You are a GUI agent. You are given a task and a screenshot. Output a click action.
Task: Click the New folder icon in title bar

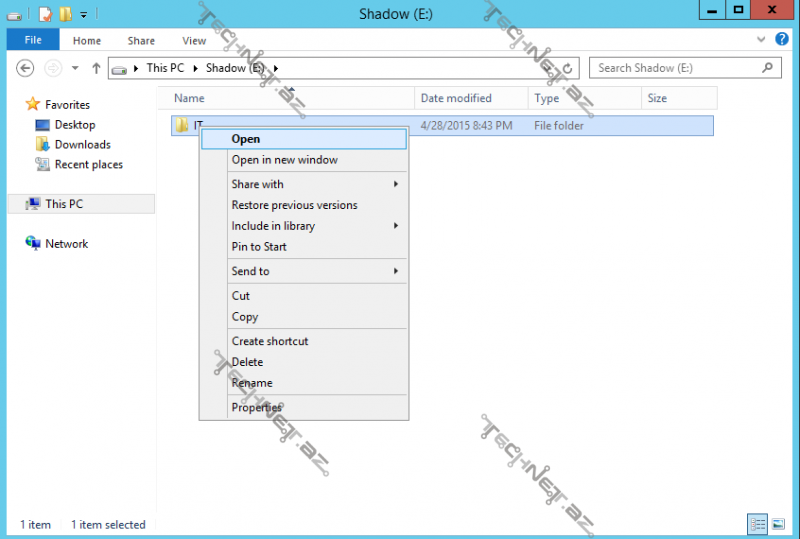pyautogui.click(x=65, y=14)
